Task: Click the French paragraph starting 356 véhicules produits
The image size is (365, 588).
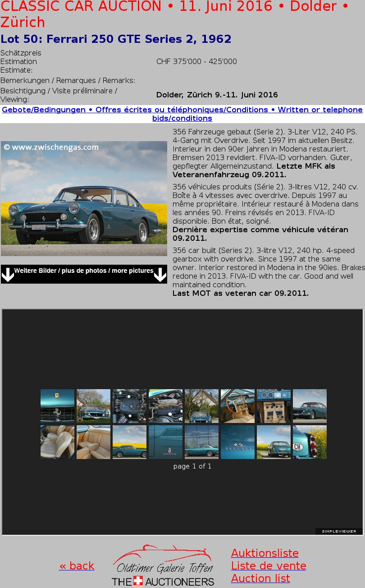Action: point(265,212)
